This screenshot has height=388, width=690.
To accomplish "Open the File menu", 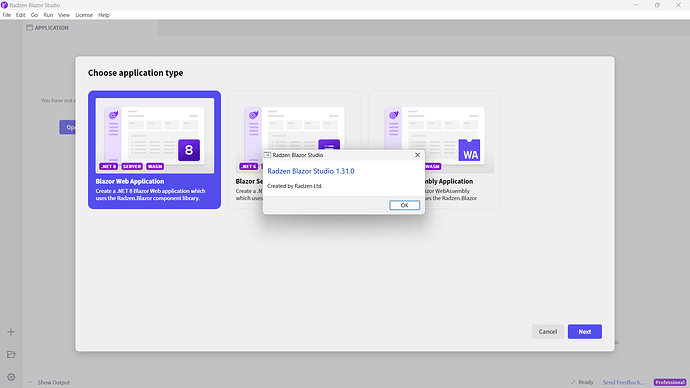I will click(7, 15).
